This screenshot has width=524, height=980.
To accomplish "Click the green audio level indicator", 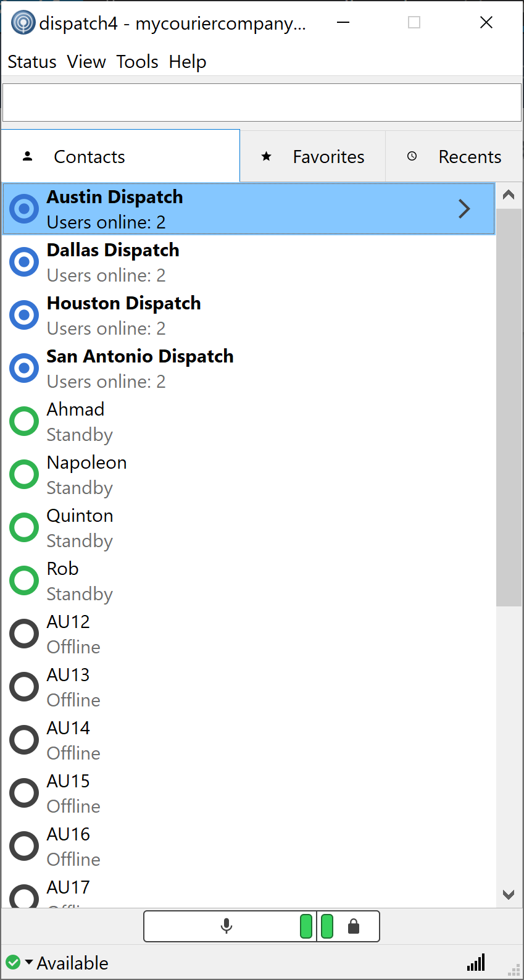I will click(x=306, y=926).
